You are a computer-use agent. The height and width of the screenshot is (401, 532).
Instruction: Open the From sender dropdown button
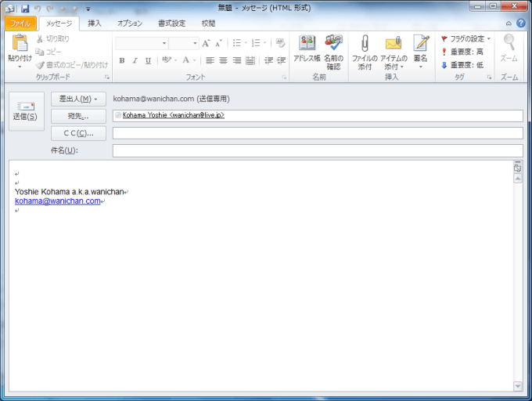pyautogui.click(x=78, y=99)
